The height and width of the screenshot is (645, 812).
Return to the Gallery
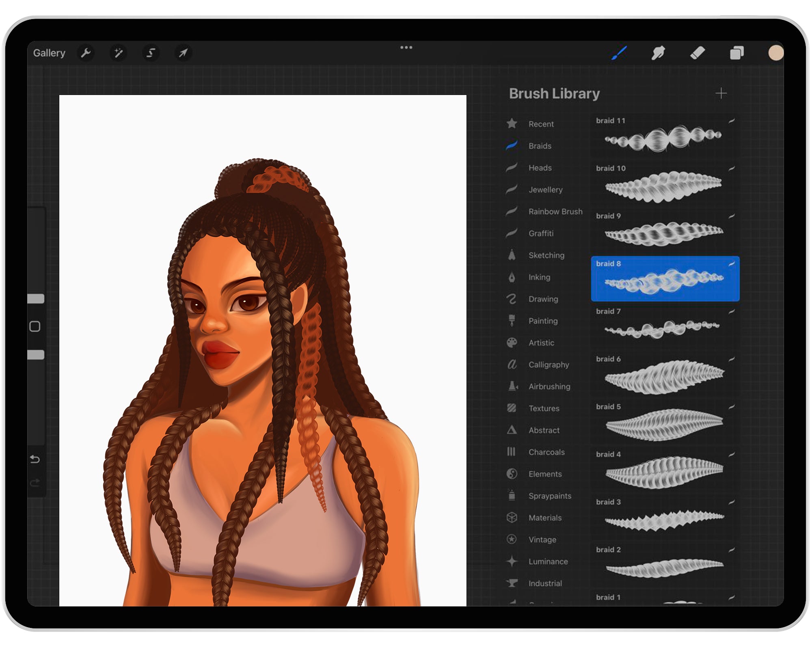coord(49,53)
